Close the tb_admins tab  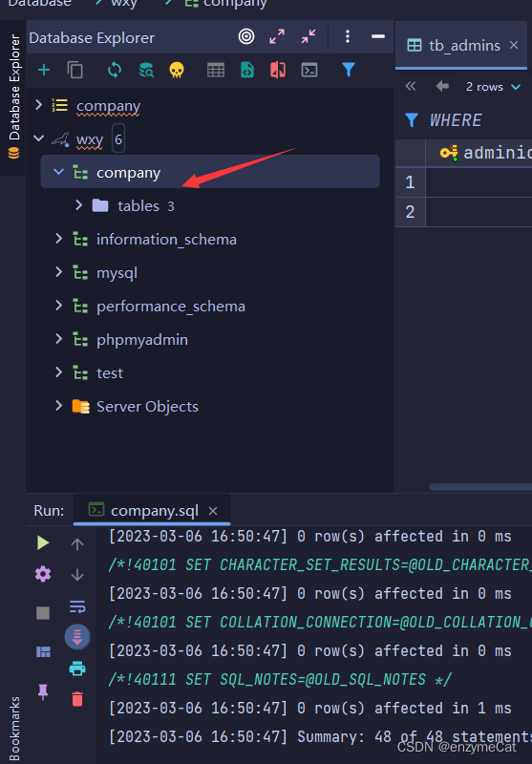(x=514, y=45)
